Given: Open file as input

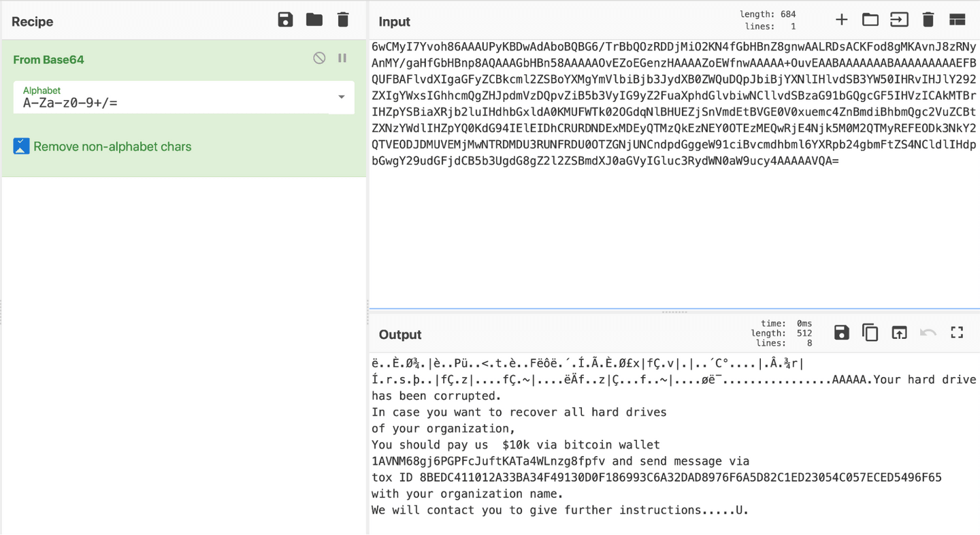Looking at the screenshot, I should point(899,20).
